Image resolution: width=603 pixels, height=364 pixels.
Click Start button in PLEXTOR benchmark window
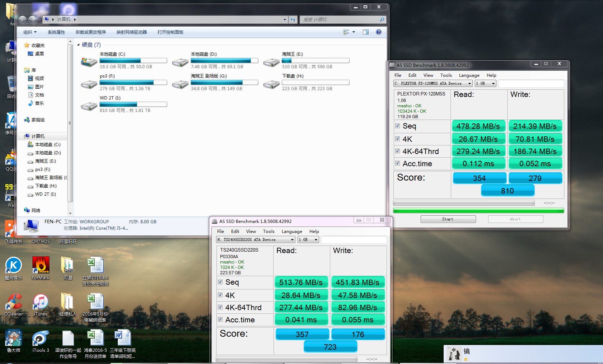448,219
